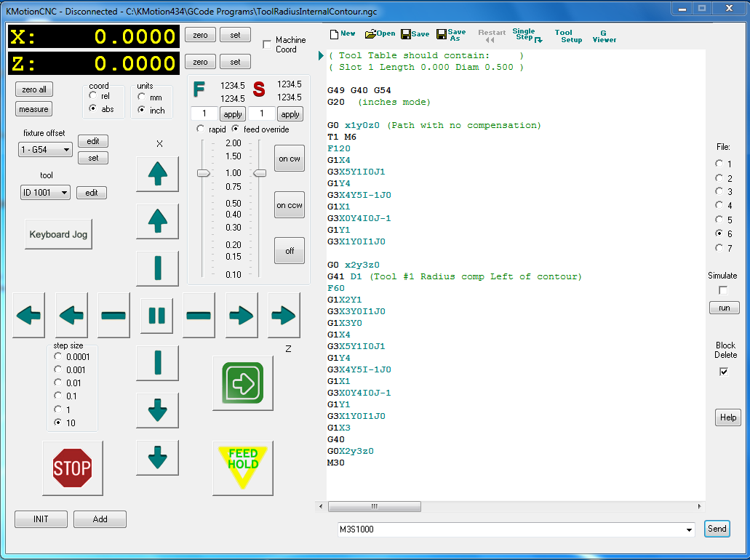Viewport: 750px width, 560px height.
Task: Open the M3S1000 command dropdown
Action: [x=689, y=530]
